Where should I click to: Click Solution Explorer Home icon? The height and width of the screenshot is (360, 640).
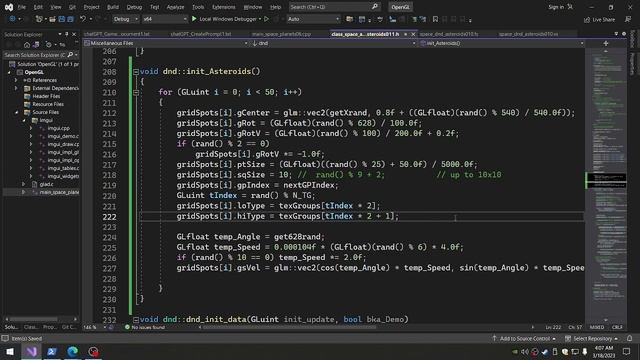27,44
